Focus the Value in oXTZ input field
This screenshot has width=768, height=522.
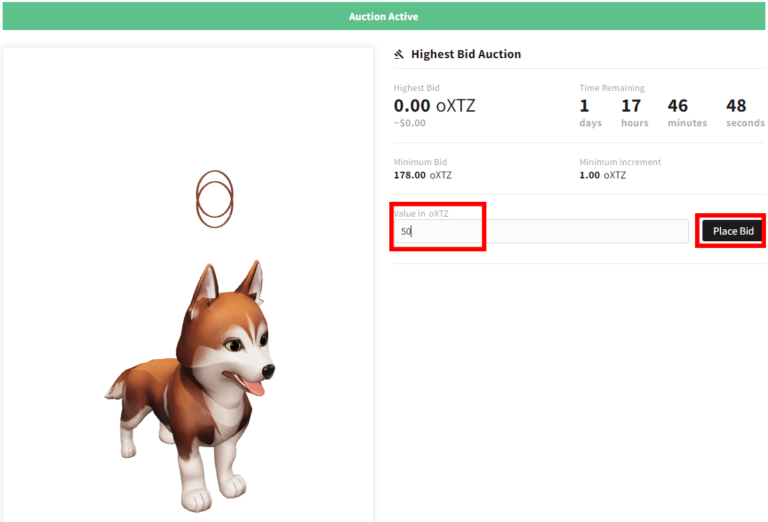540,231
